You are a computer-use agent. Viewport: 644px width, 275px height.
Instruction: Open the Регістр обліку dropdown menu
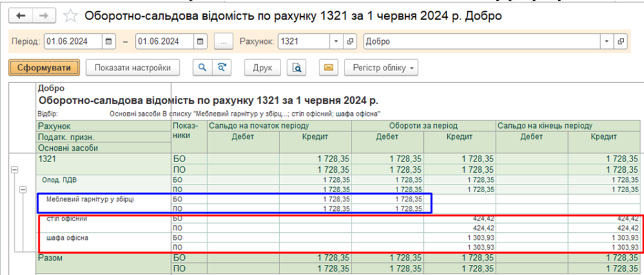point(384,67)
